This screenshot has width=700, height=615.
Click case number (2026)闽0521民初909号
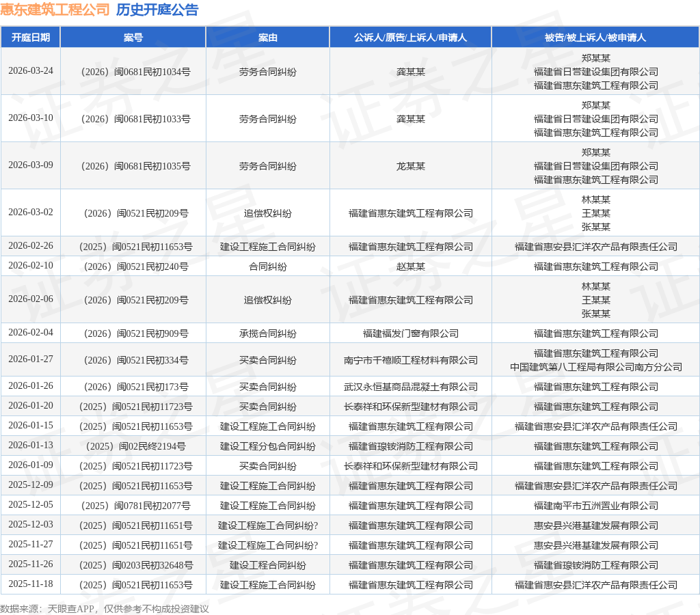[x=136, y=334]
